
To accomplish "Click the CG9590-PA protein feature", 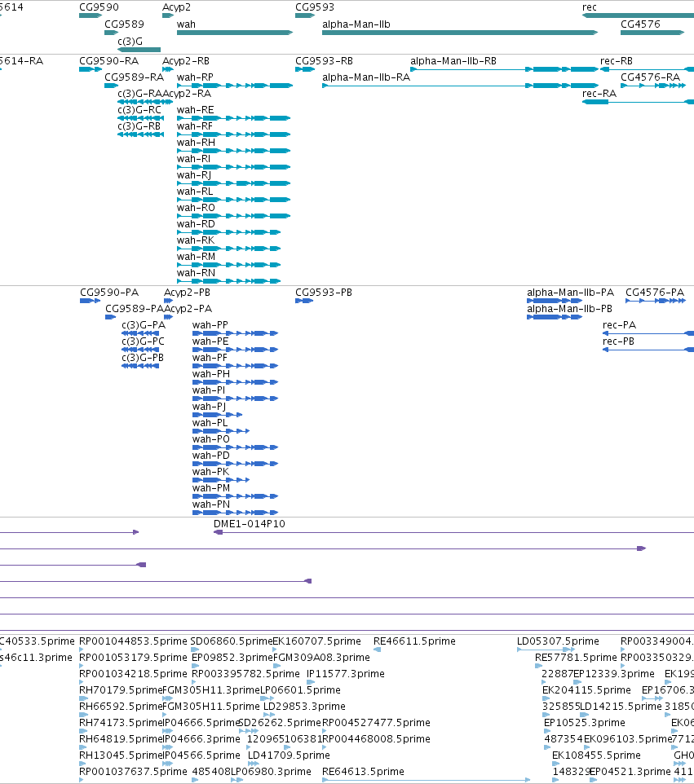I will [90, 301].
